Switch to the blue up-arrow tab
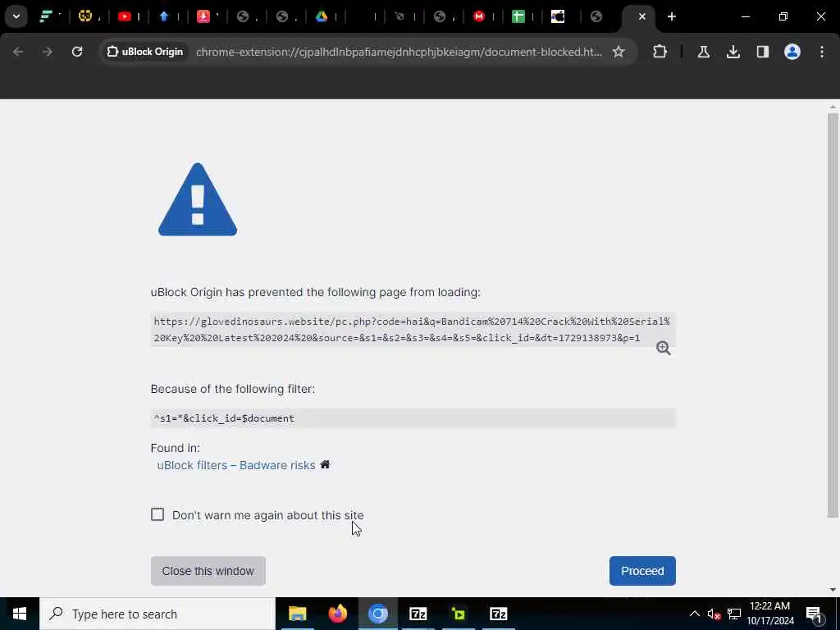 tap(164, 16)
